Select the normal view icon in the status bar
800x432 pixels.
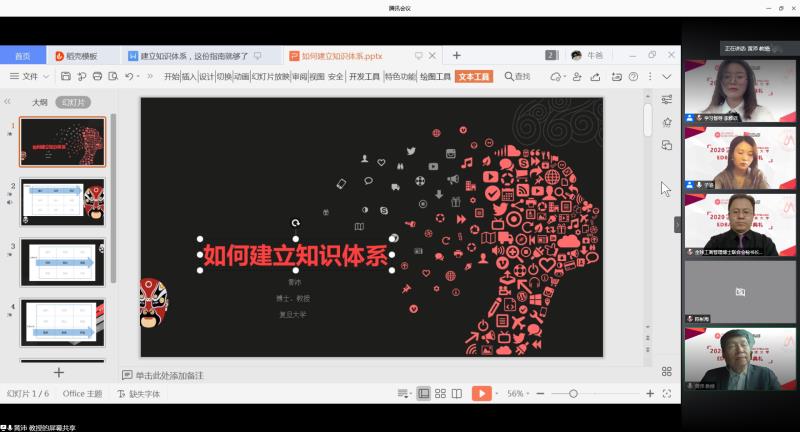(423, 393)
